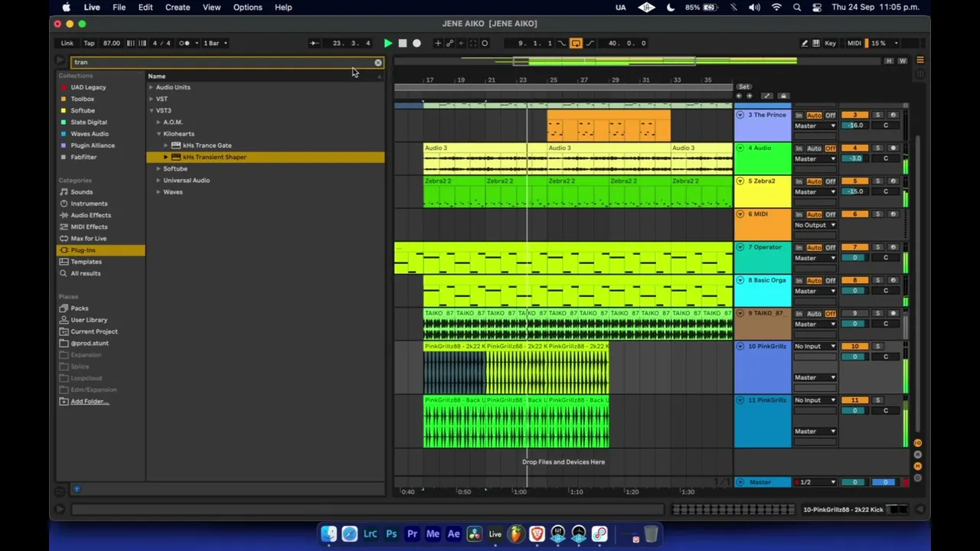Viewport: 980px width, 551px height.
Task: Enable Off monitoring on 5 Zebra2
Action: [x=831, y=181]
